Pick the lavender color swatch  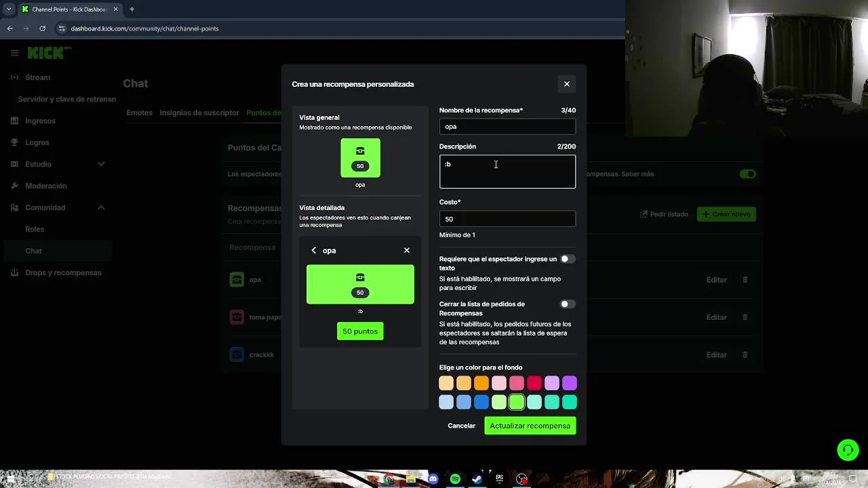click(x=552, y=384)
